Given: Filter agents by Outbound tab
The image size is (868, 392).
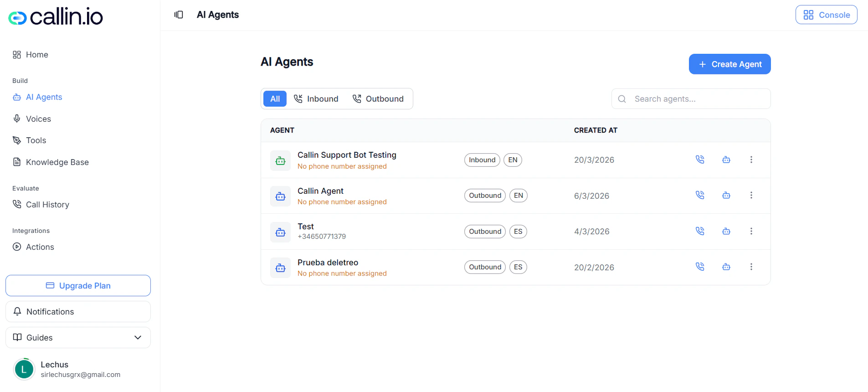Looking at the screenshot, I should pyautogui.click(x=378, y=99).
